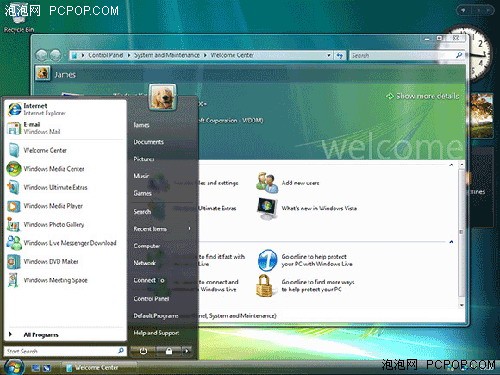Click the padlock protect your PC icon
Screen dimensions: 500x375
point(265,286)
